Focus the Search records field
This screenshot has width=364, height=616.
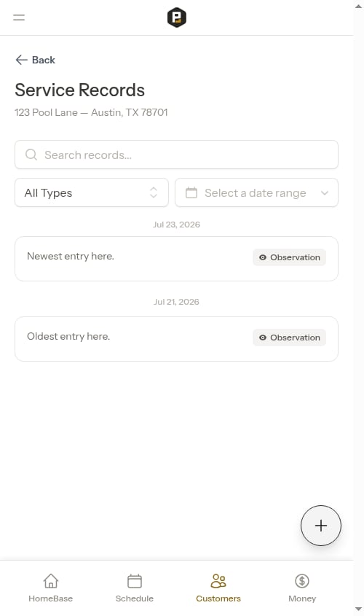click(176, 155)
